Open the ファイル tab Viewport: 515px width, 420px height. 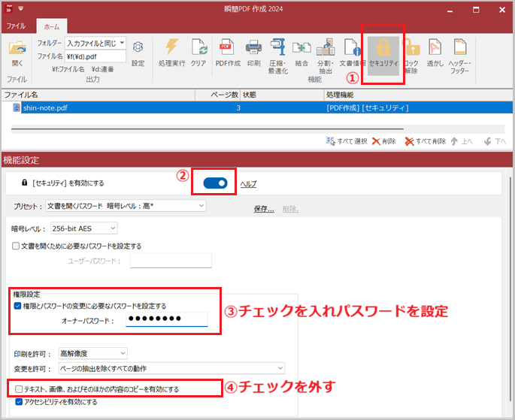[16, 26]
